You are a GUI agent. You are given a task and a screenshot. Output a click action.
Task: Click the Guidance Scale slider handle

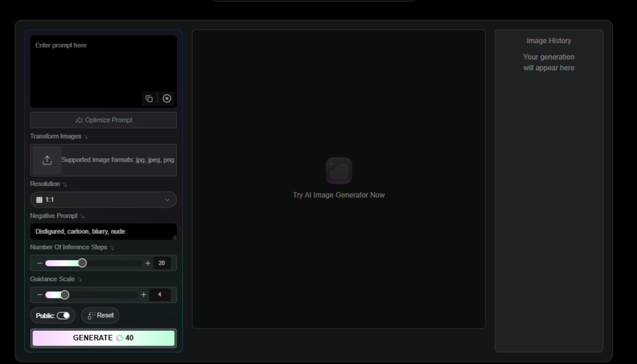point(65,295)
